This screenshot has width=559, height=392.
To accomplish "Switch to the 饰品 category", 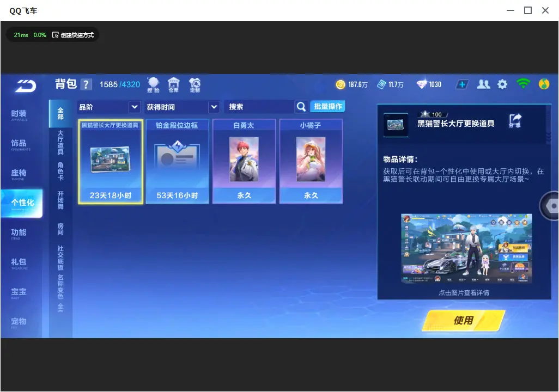I will [x=19, y=144].
